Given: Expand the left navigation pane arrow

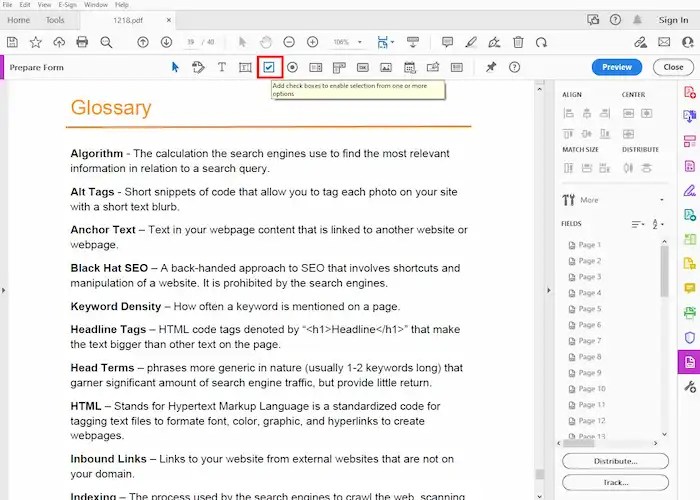Looking at the screenshot, I should [x=4, y=290].
